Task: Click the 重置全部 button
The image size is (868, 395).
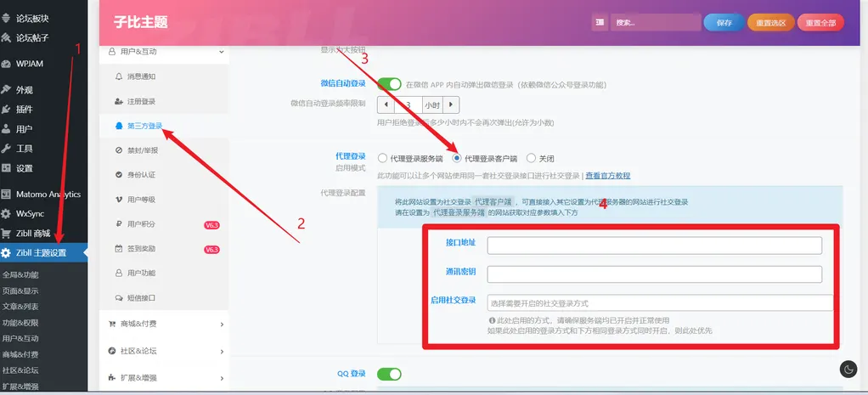Action: click(820, 23)
